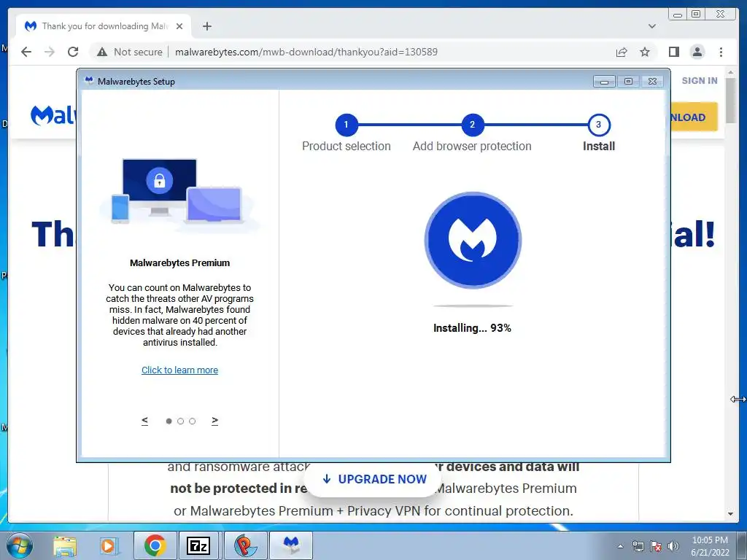The image size is (747, 560).
Task: Open the Chrome profile avatar
Action: [697, 52]
